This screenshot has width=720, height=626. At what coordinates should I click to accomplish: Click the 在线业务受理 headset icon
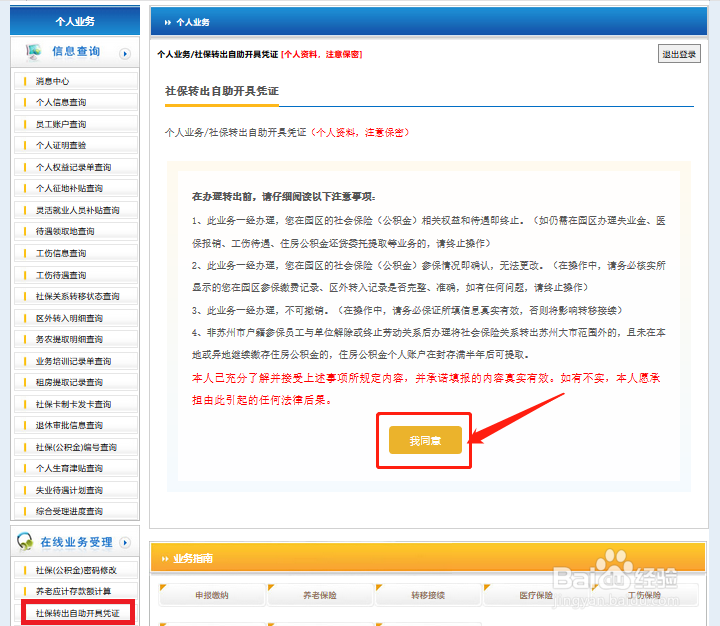(25, 541)
